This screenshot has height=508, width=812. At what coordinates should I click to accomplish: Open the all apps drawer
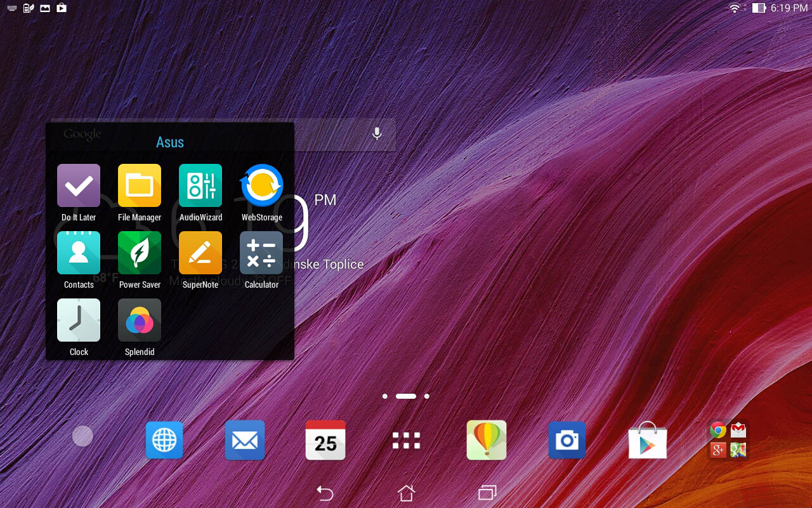tap(406, 440)
